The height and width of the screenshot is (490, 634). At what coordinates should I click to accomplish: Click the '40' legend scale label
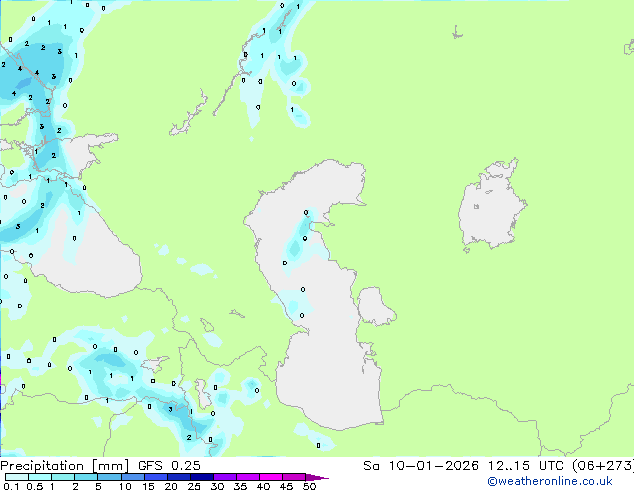click(x=263, y=486)
